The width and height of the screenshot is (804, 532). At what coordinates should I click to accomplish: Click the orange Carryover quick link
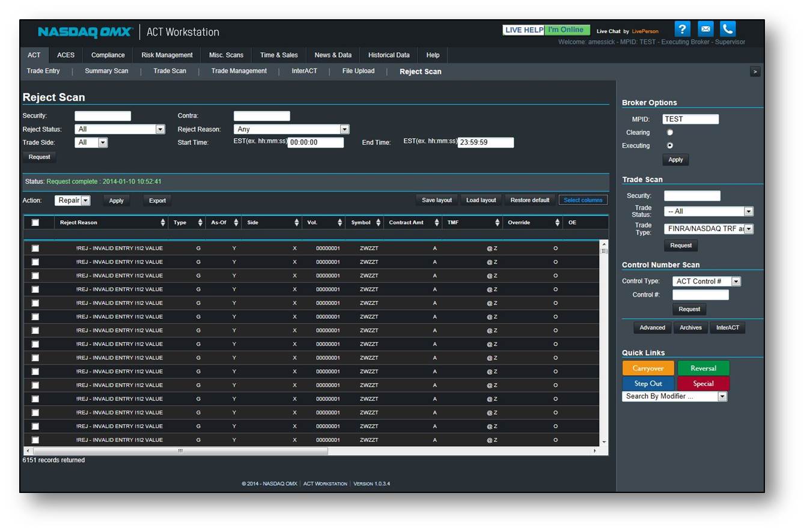tap(648, 369)
